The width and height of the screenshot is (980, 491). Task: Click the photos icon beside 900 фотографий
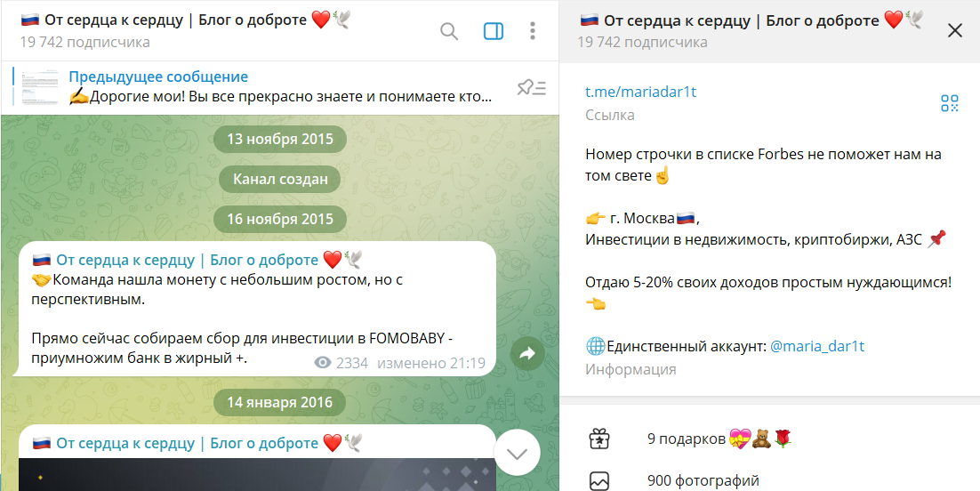pos(599,481)
